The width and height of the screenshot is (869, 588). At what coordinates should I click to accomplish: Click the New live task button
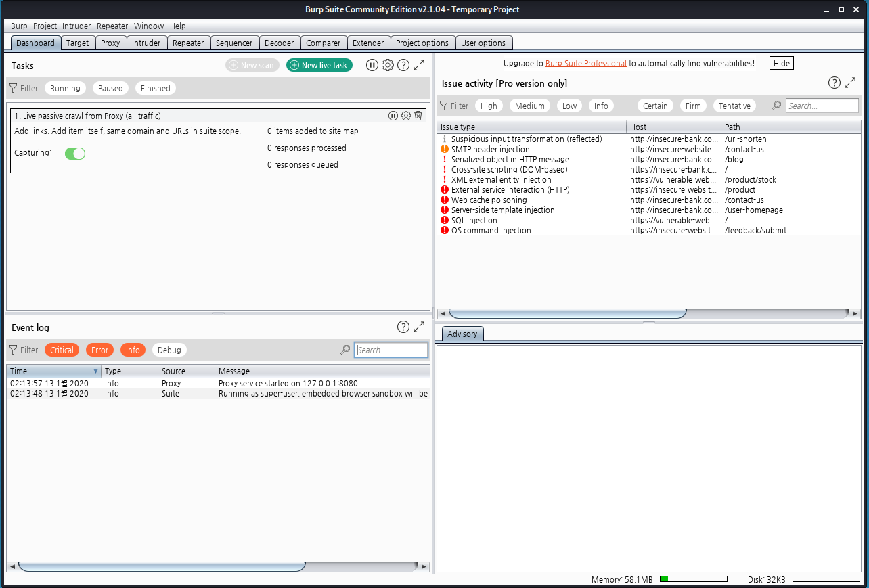click(319, 65)
